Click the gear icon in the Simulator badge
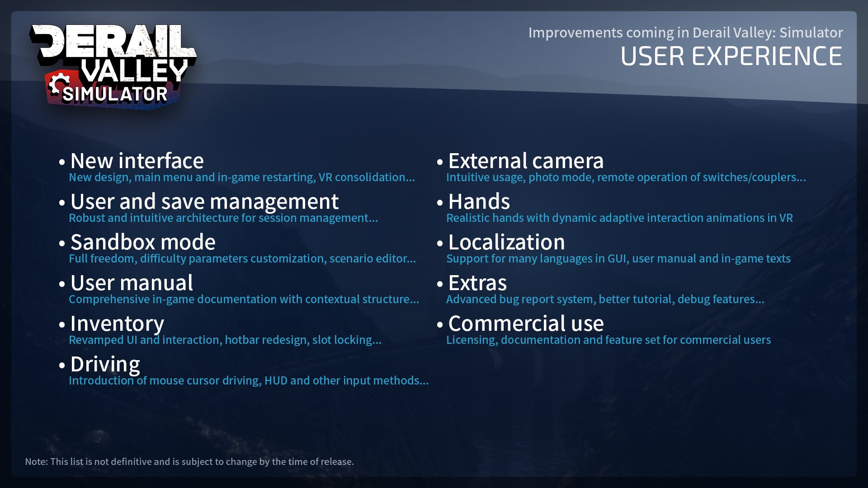 pos(59,85)
